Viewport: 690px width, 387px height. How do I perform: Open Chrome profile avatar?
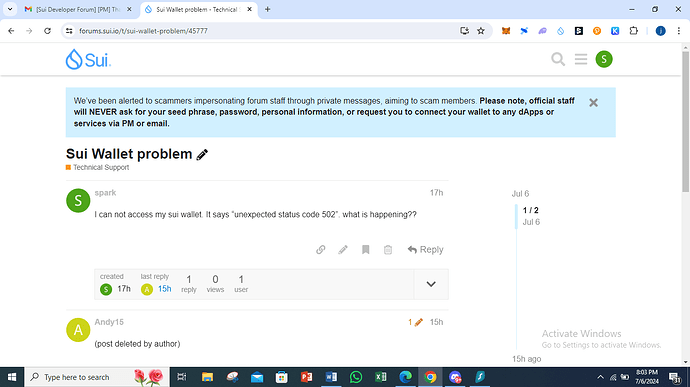661,31
